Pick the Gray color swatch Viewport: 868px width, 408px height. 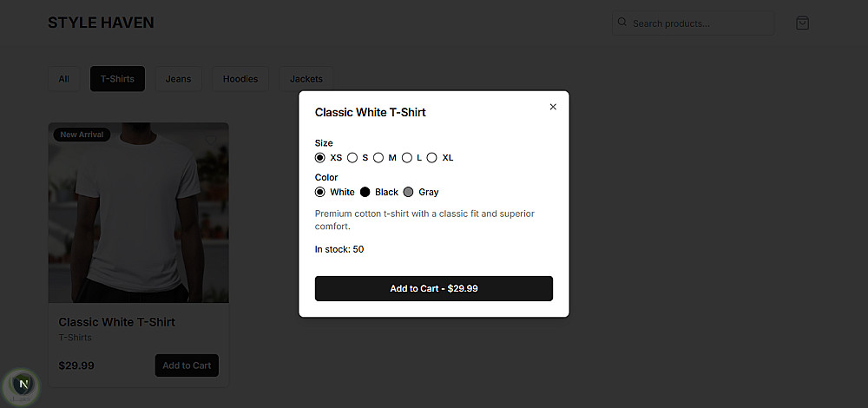click(x=409, y=192)
